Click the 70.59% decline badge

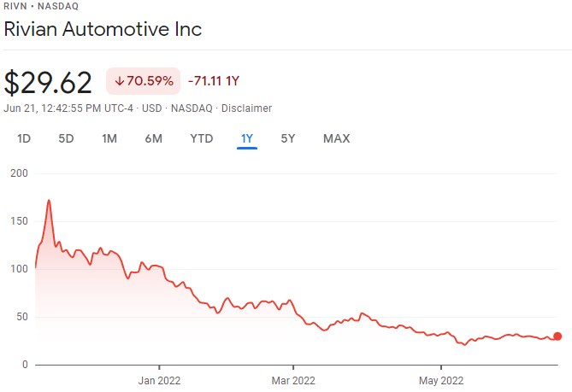point(143,81)
